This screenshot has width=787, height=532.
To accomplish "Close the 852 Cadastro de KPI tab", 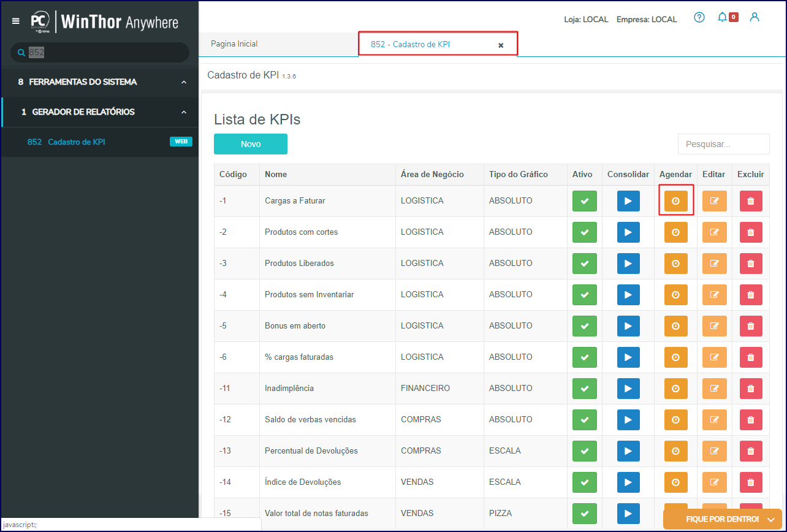I will (501, 45).
